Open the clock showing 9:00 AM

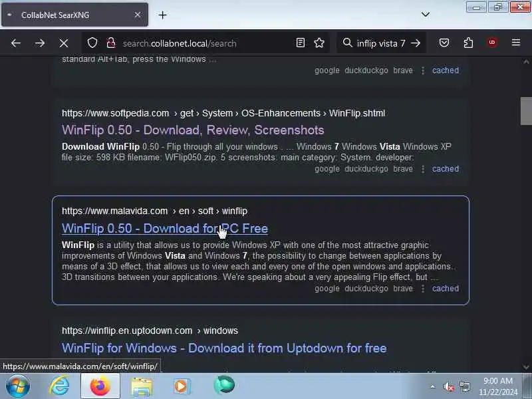[x=498, y=386]
